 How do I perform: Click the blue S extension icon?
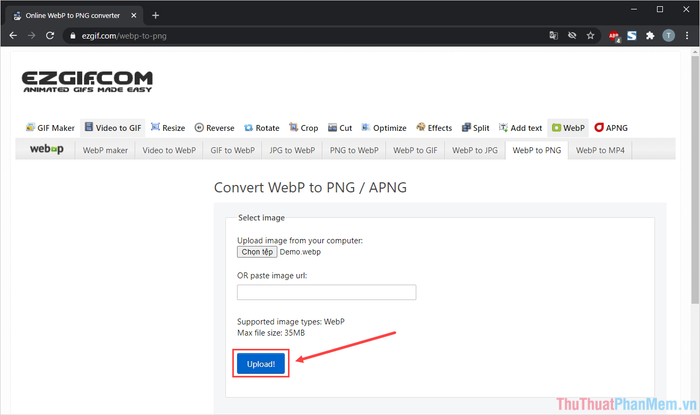click(632, 35)
